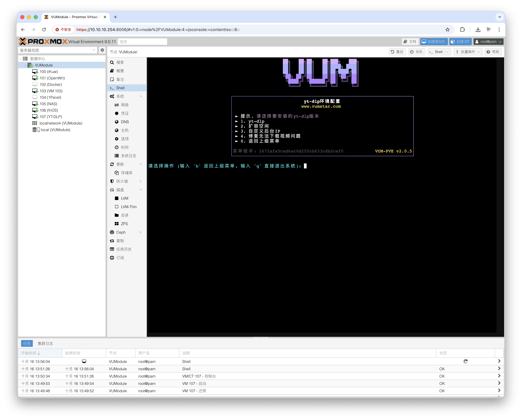Open the 存储库 repository settings
The width and height of the screenshot is (522, 420).
[127, 173]
